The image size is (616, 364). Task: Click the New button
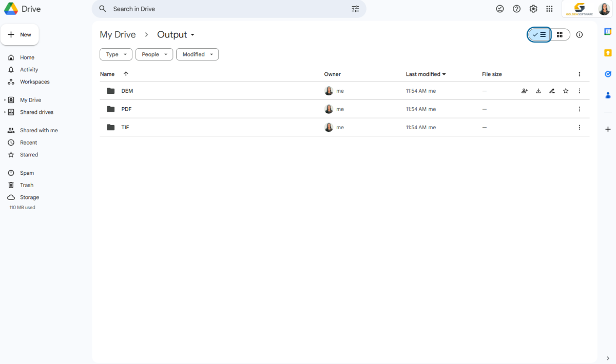20,34
